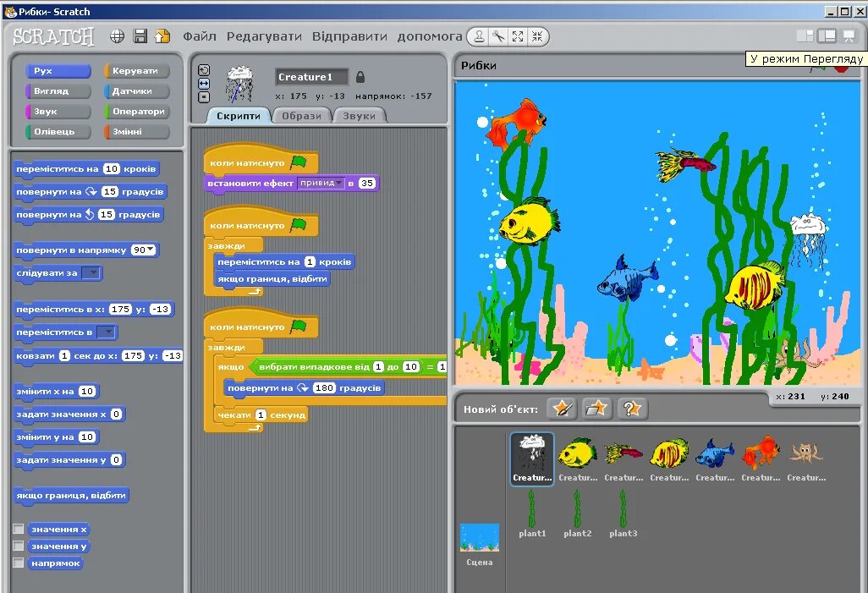The height and width of the screenshot is (593, 868).
Task: Open the Вигляд blocks category
Action: tap(58, 91)
